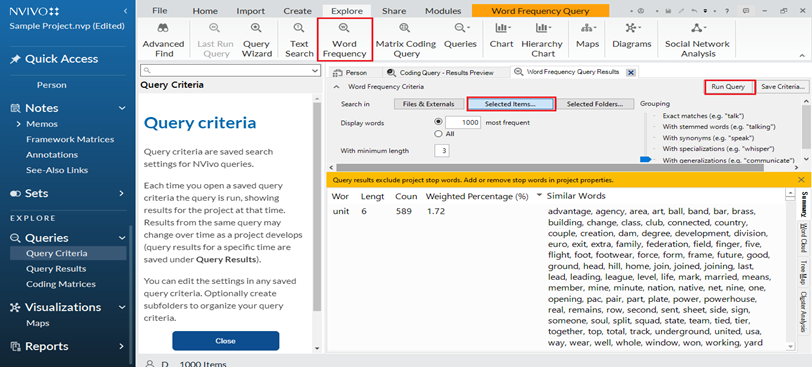Select the All display words option

click(439, 134)
